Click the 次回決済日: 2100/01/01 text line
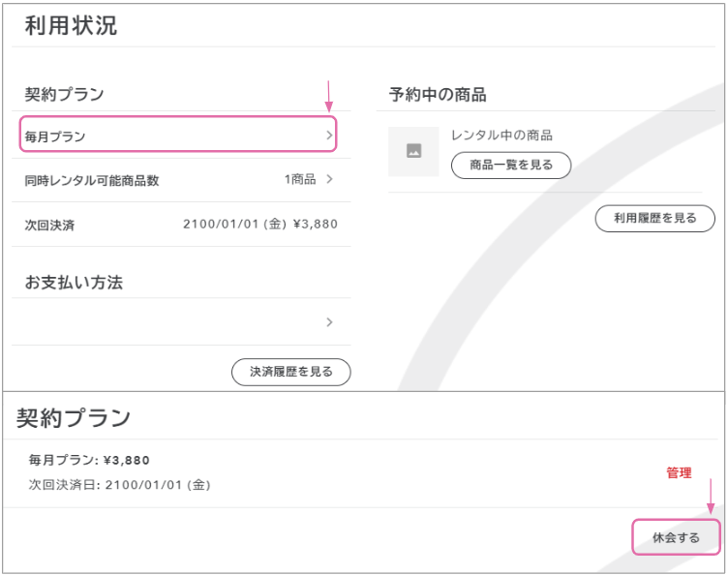This screenshot has height=575, width=728. [119, 484]
